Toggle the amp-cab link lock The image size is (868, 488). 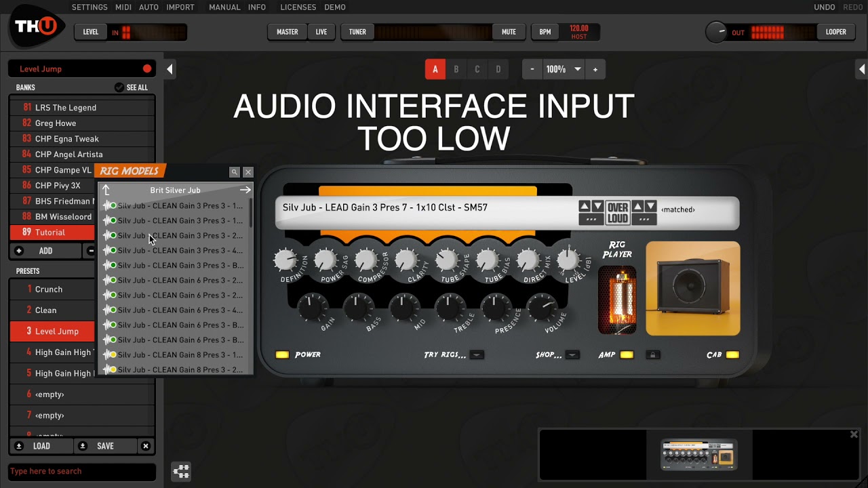pos(652,354)
